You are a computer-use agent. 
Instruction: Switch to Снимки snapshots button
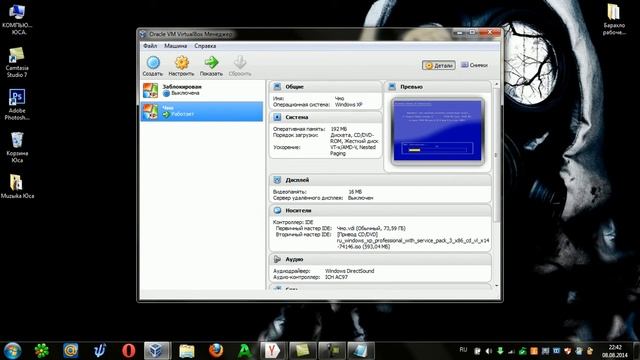pos(474,65)
